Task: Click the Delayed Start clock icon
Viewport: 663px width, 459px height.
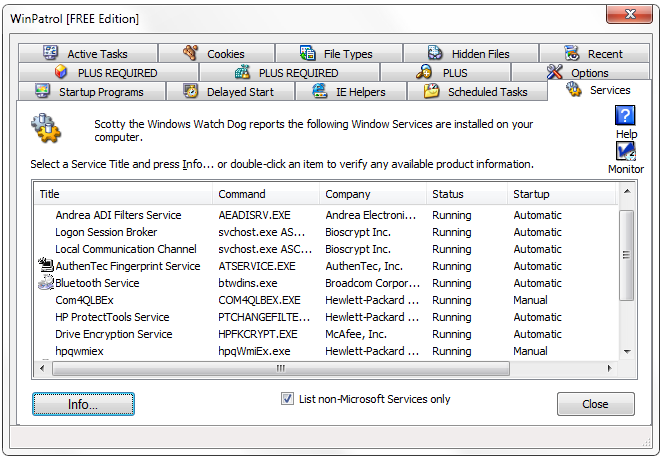Action: (x=190, y=90)
